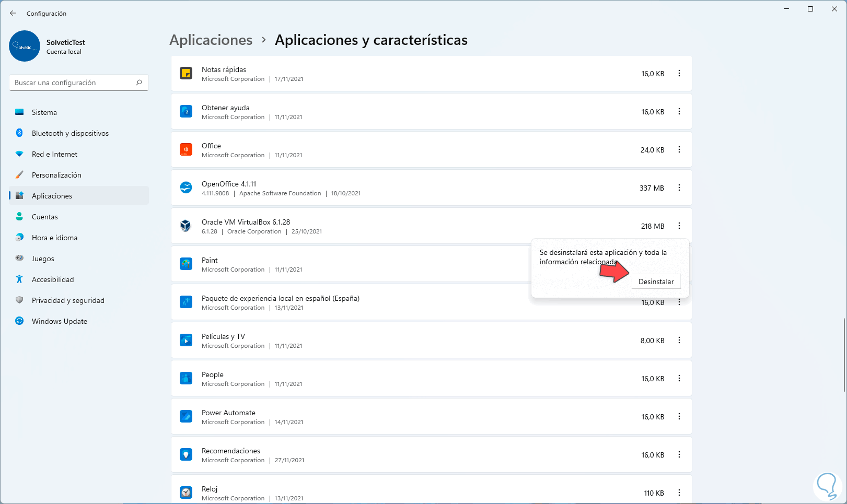The height and width of the screenshot is (504, 847).
Task: Click the Power Automate app name
Action: (228, 413)
